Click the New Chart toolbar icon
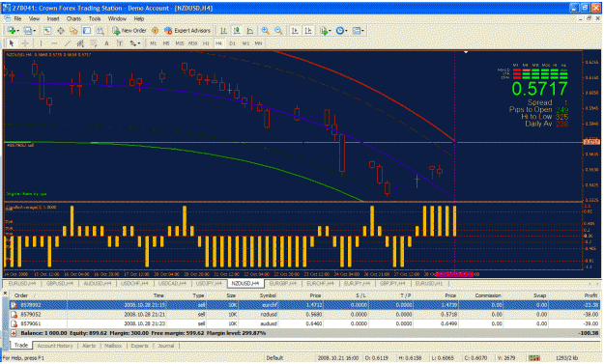The width and height of the screenshot is (604, 364). (x=11, y=30)
